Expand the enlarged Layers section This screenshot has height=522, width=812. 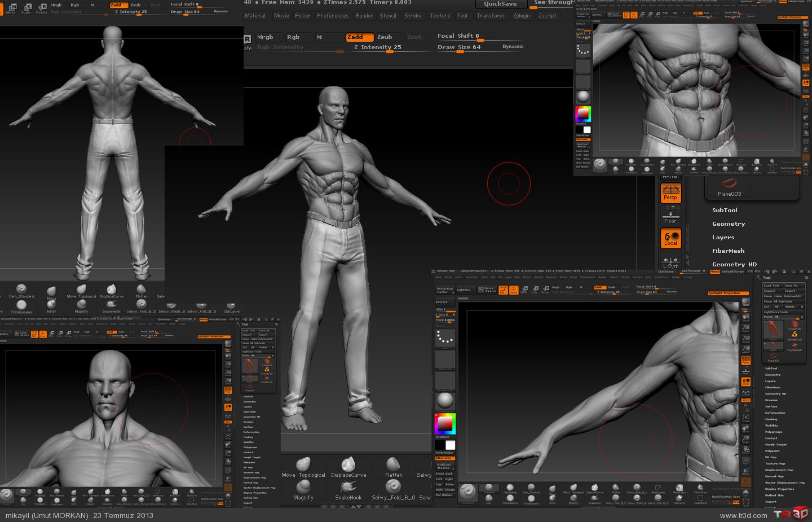click(x=723, y=237)
